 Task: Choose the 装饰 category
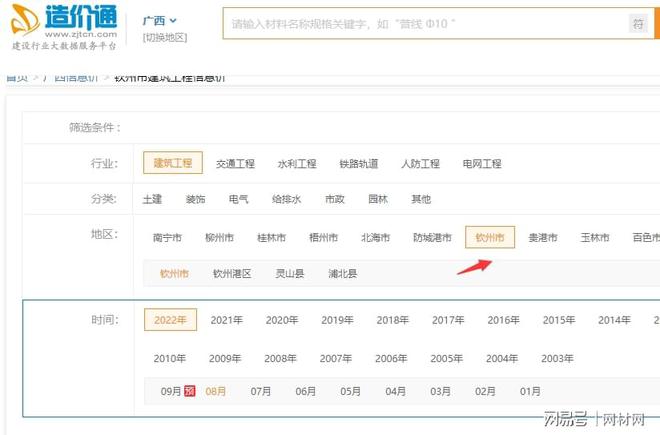point(195,199)
